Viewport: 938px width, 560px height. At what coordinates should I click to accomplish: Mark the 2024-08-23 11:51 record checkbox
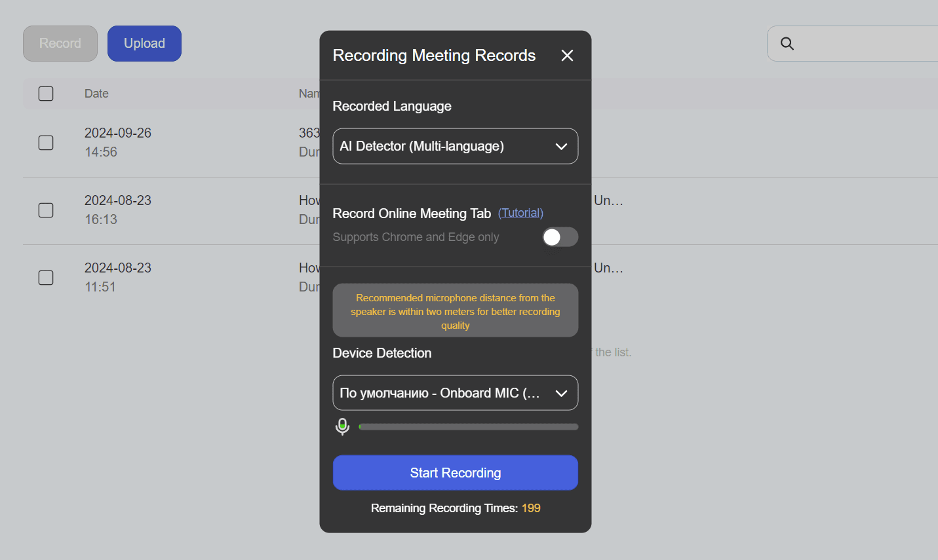pos(46,278)
